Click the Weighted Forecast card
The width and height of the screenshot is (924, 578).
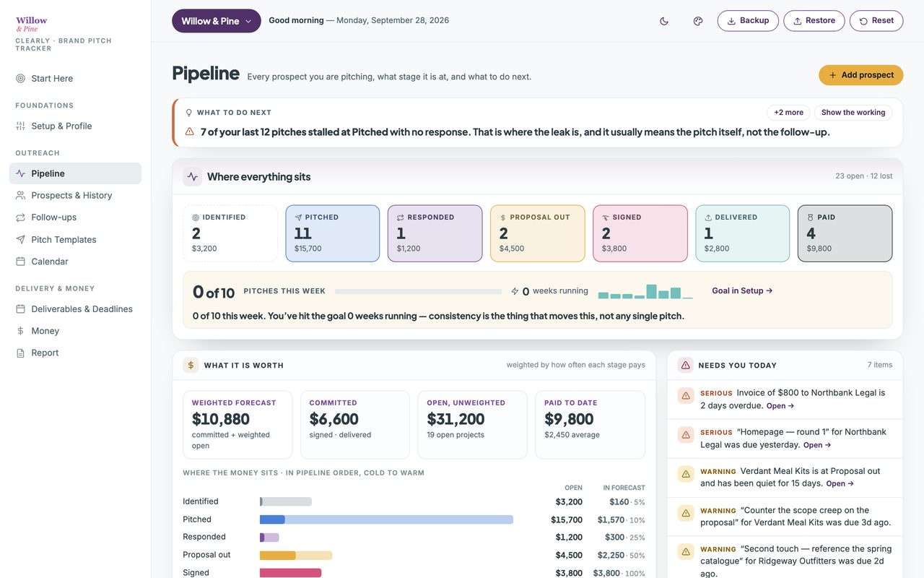pyautogui.click(x=237, y=425)
